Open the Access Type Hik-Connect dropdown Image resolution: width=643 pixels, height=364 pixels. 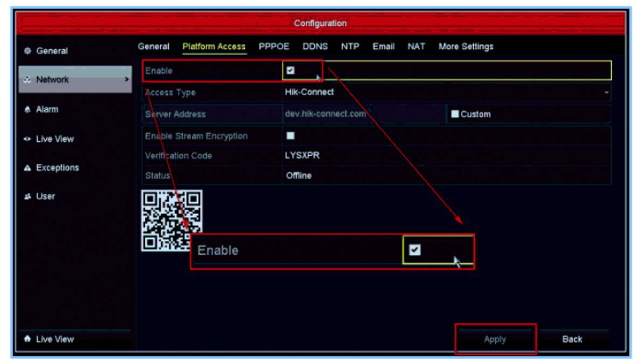(x=446, y=92)
